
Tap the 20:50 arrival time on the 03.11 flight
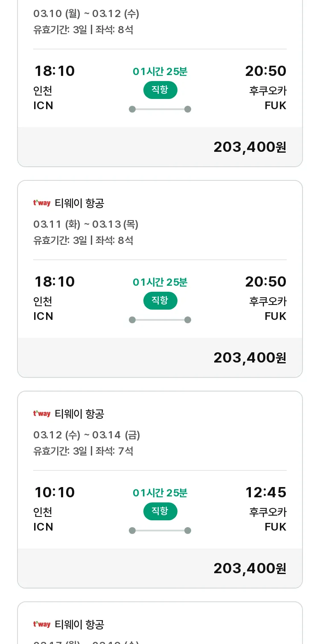265,281
